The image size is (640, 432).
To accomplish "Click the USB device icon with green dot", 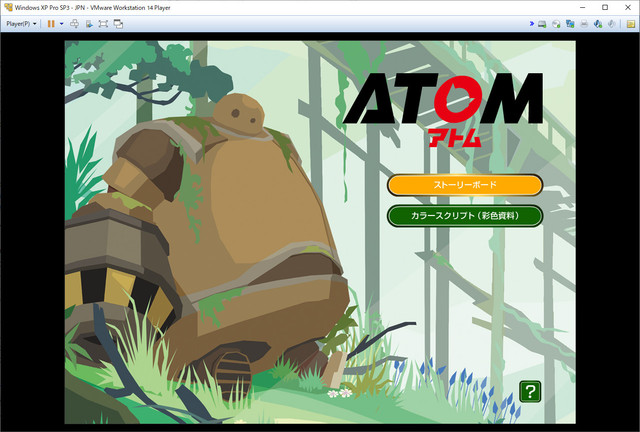I will [598, 24].
